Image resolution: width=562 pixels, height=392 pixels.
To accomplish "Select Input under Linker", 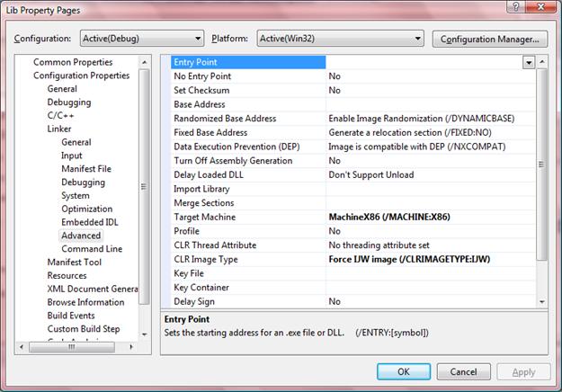I will 72,156.
